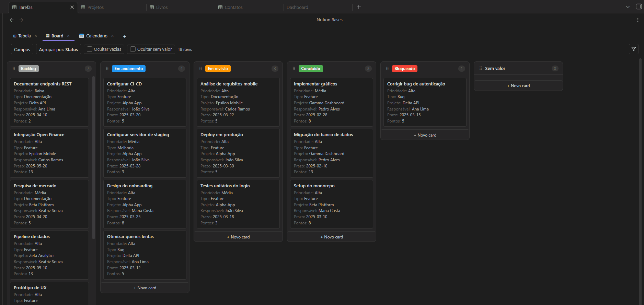Toggle the Ocultar vazias checkbox

[90, 49]
